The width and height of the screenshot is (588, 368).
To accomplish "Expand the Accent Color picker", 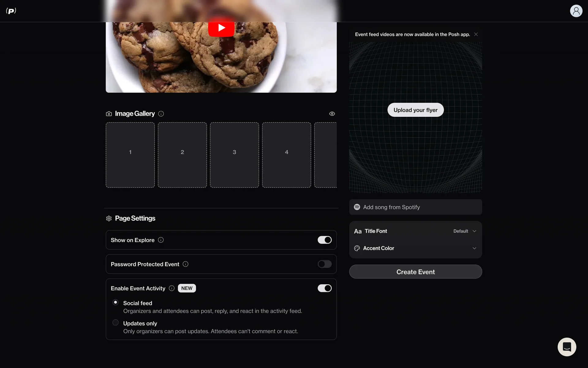I will tap(474, 248).
